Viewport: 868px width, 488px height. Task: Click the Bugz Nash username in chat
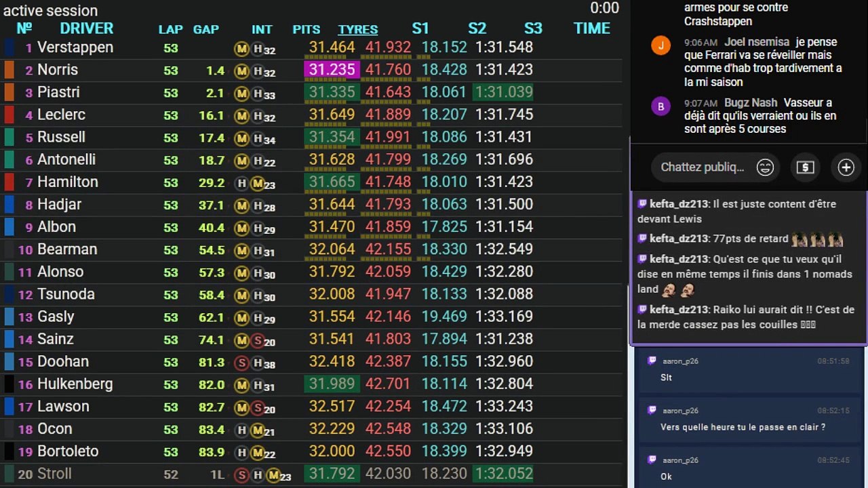pos(750,103)
